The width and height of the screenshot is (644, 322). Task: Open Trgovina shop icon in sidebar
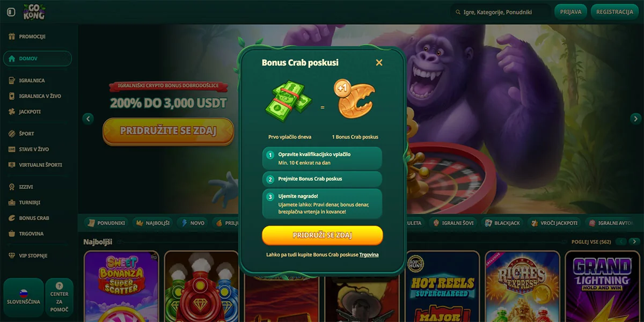(x=12, y=233)
